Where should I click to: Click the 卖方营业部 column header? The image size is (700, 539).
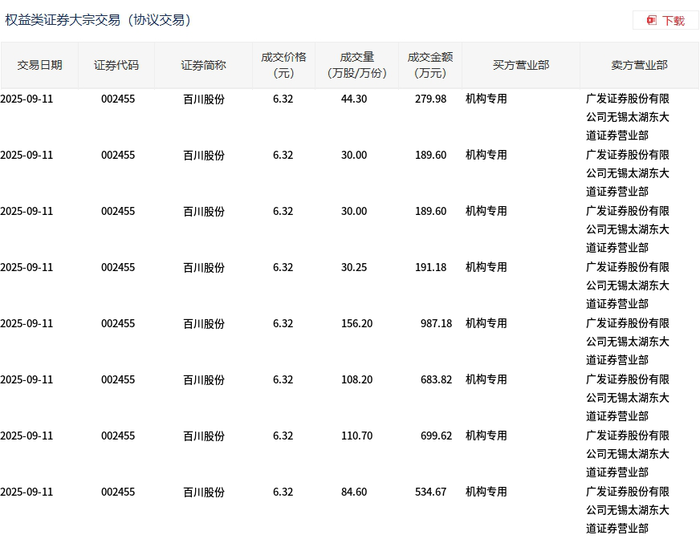pyautogui.click(x=639, y=65)
